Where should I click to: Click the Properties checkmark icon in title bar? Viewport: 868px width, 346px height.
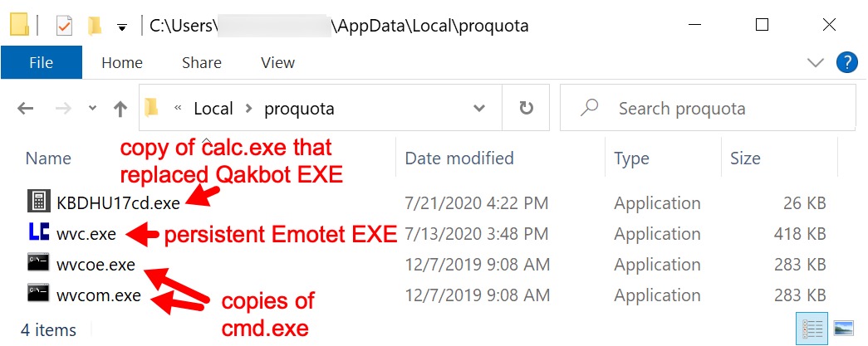point(64,26)
